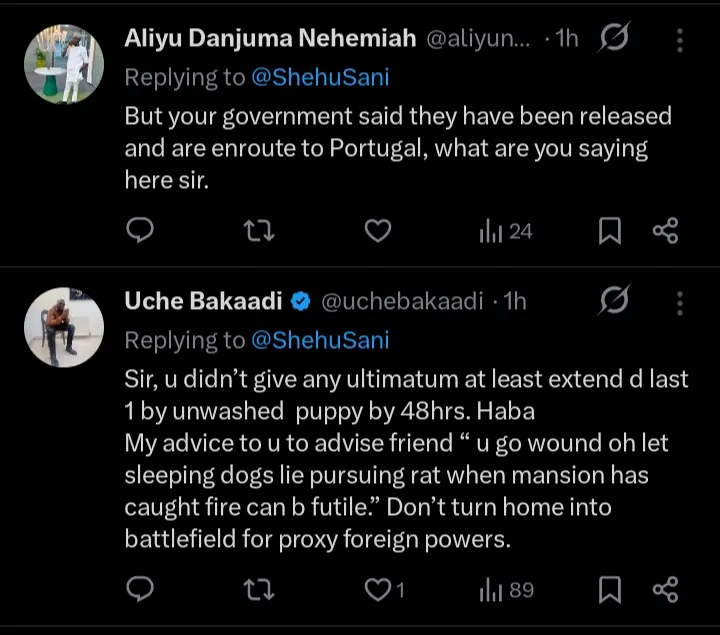Bookmark Uche Bakaadi's tweet
Image resolution: width=720 pixels, height=635 pixels.
610,590
